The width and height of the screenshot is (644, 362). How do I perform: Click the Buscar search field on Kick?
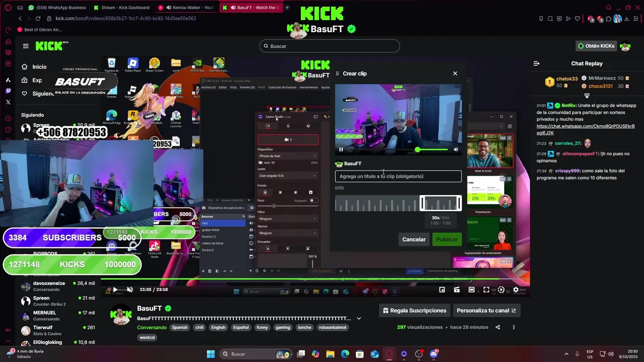coord(330,46)
